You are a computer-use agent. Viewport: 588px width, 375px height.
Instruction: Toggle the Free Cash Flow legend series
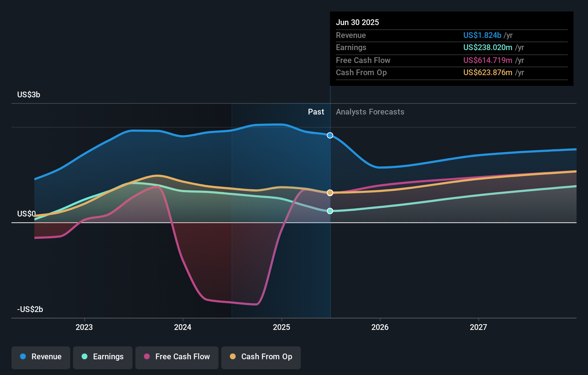(177, 357)
